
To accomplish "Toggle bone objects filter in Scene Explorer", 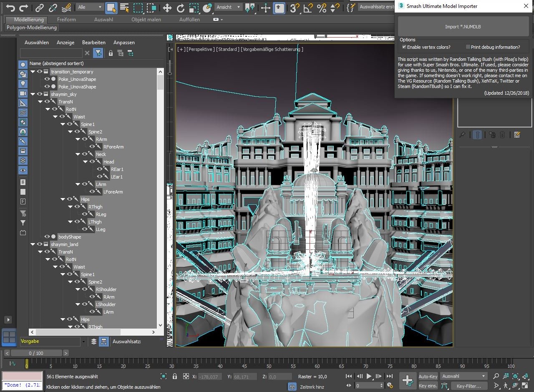I will tap(23, 141).
